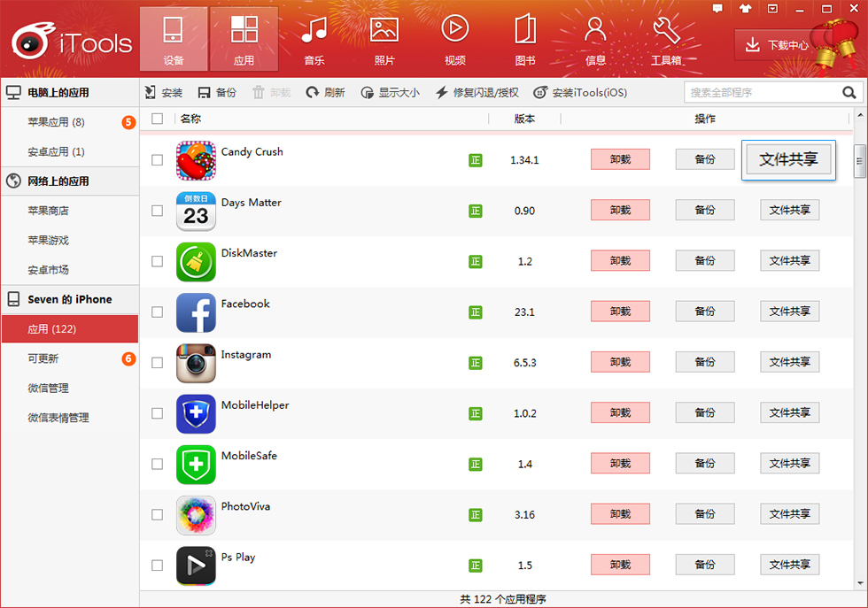Click the green 正 badge for Ps Play
The image size is (868, 608).
[x=476, y=566]
